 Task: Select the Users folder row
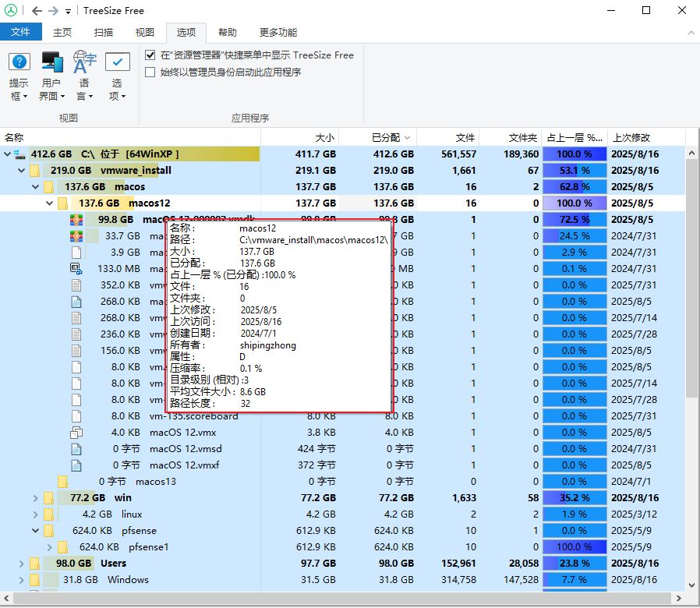pos(342,564)
